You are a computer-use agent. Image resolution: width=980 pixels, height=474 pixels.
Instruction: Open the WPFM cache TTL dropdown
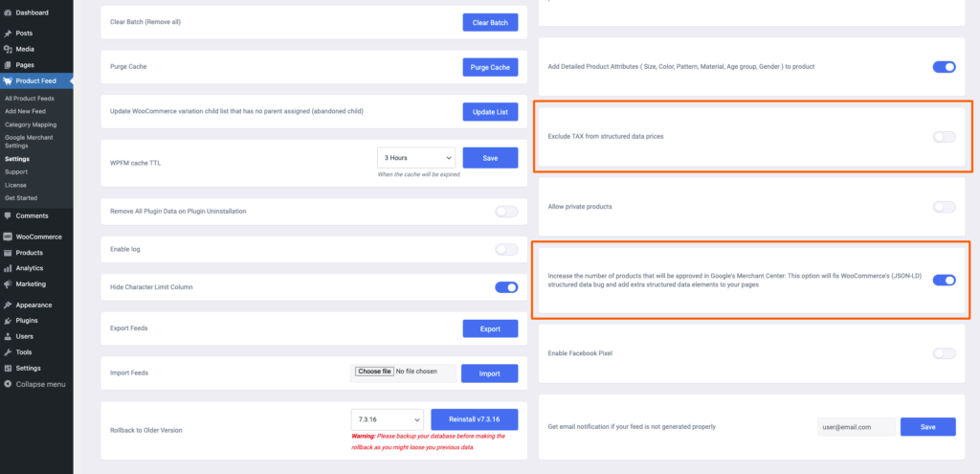click(x=416, y=158)
